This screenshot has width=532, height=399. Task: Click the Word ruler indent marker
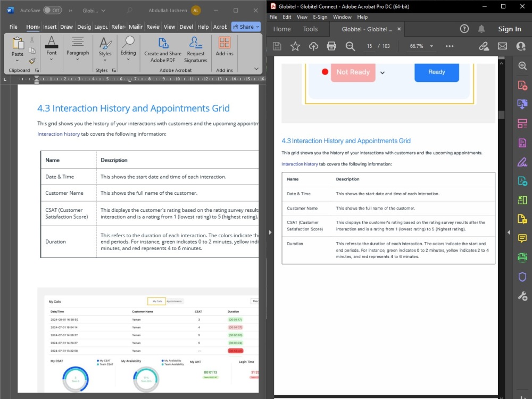pos(37,79)
